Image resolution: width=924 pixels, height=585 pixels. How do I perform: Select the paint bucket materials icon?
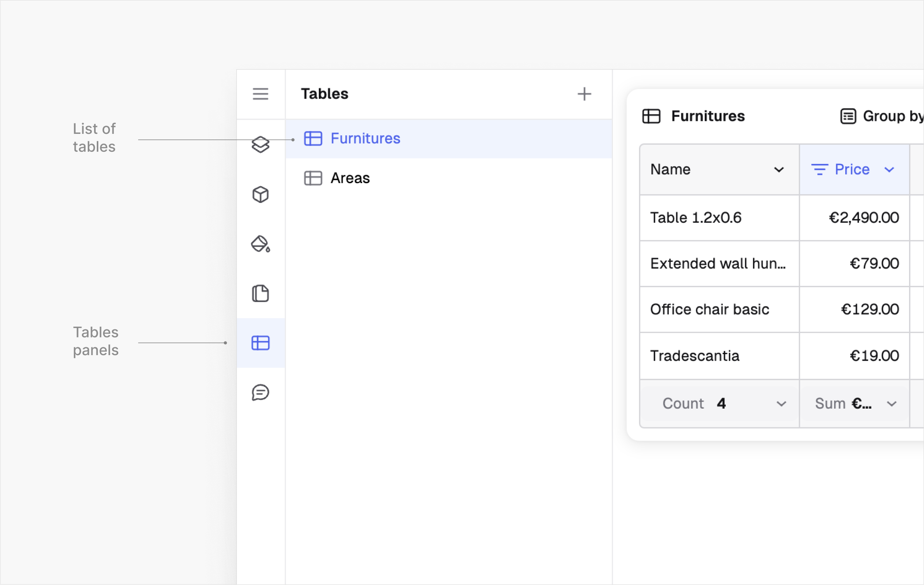point(260,244)
